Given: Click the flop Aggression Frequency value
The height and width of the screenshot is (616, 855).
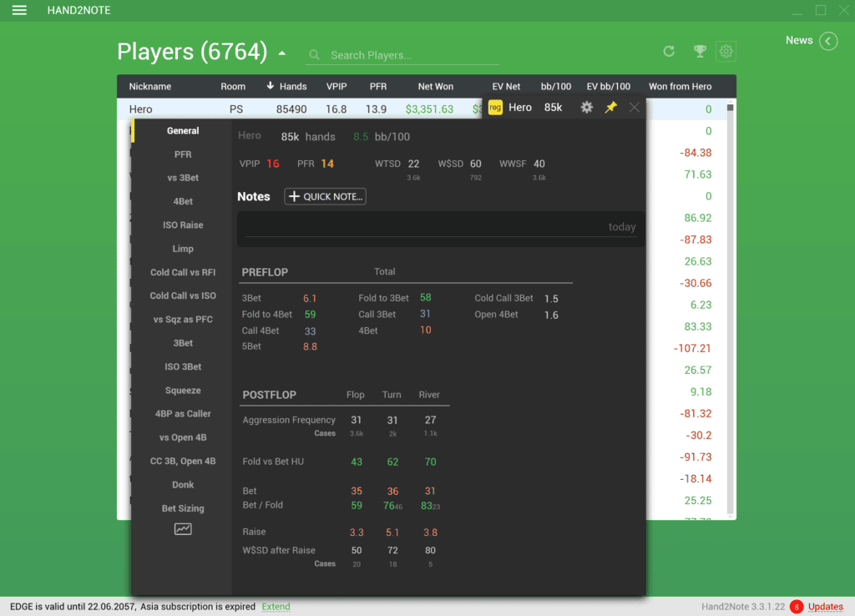Looking at the screenshot, I should point(356,420).
